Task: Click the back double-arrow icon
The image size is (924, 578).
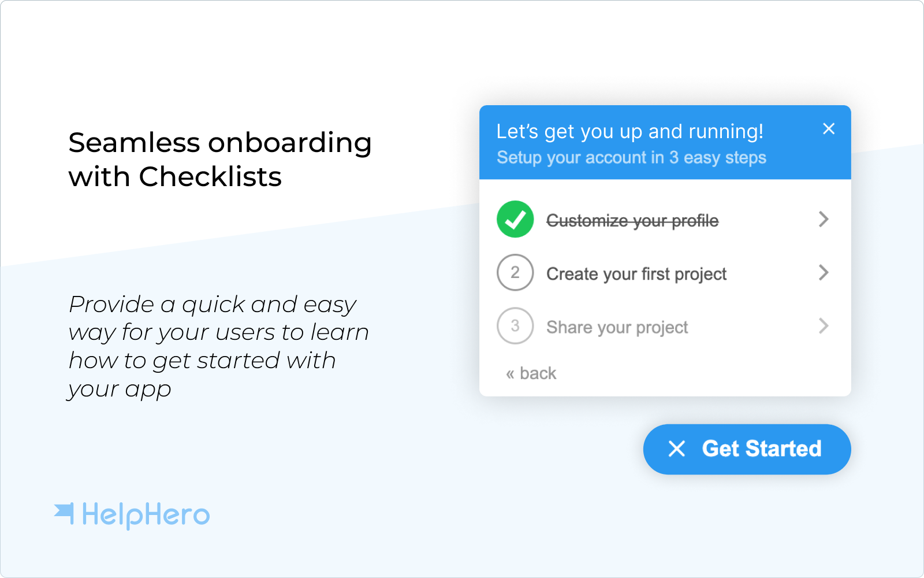Action: coord(510,375)
